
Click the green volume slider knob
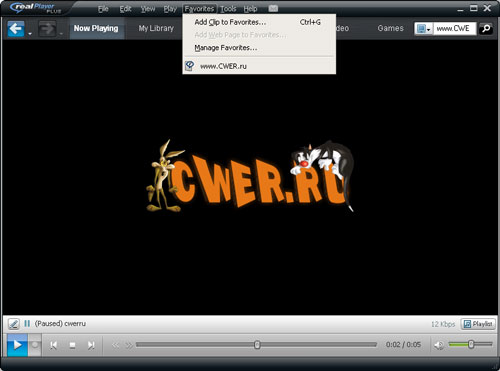471,344
